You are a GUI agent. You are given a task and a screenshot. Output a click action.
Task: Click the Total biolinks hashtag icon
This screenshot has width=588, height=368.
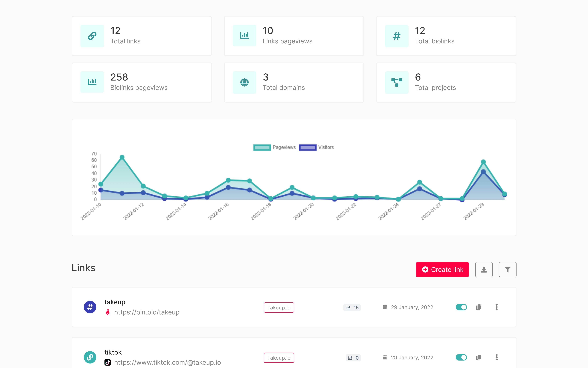[397, 36]
